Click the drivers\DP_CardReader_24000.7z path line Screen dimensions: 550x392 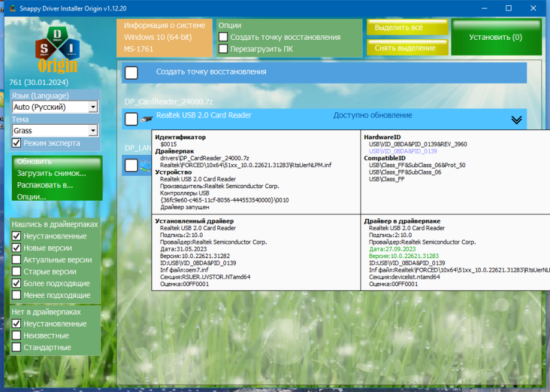coord(204,158)
